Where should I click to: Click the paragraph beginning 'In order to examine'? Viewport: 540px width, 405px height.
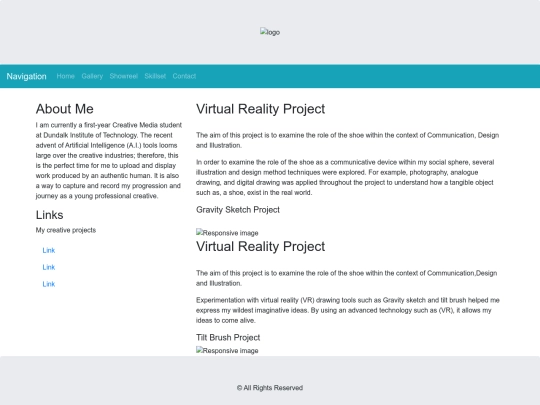tap(345, 177)
